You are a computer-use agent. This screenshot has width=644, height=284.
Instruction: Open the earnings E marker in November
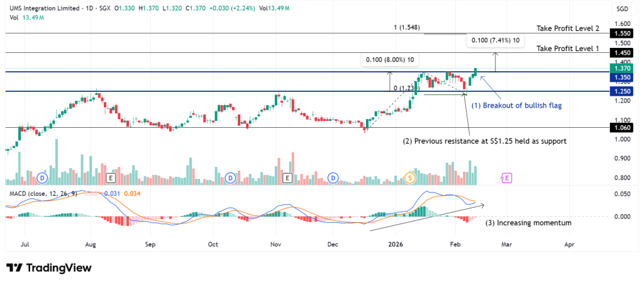[x=287, y=178]
